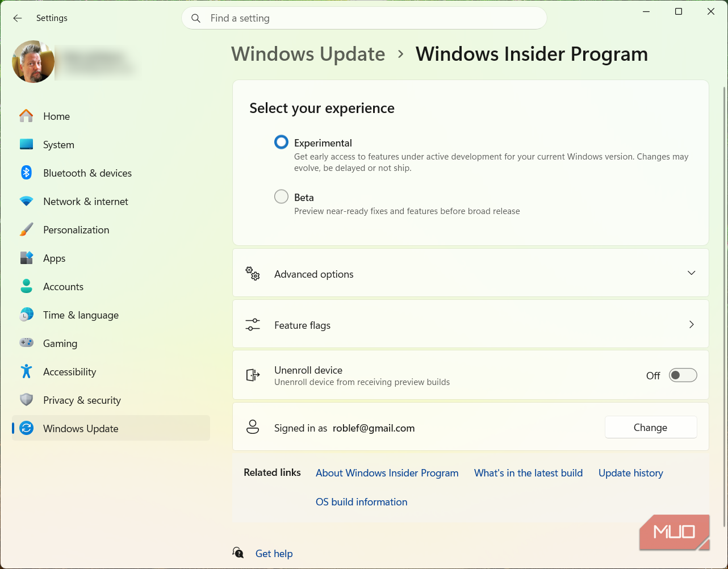The height and width of the screenshot is (569, 728).
Task: Click the Home house icon
Action: [x=26, y=116]
